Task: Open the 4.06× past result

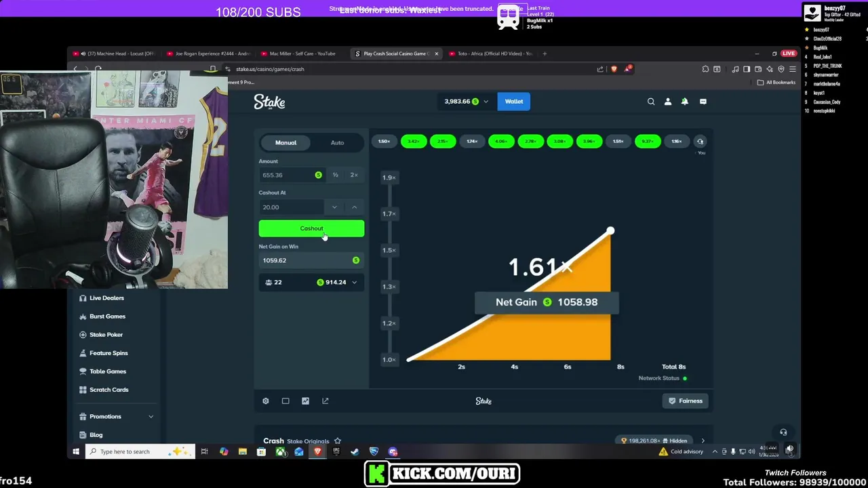Action: point(501,142)
